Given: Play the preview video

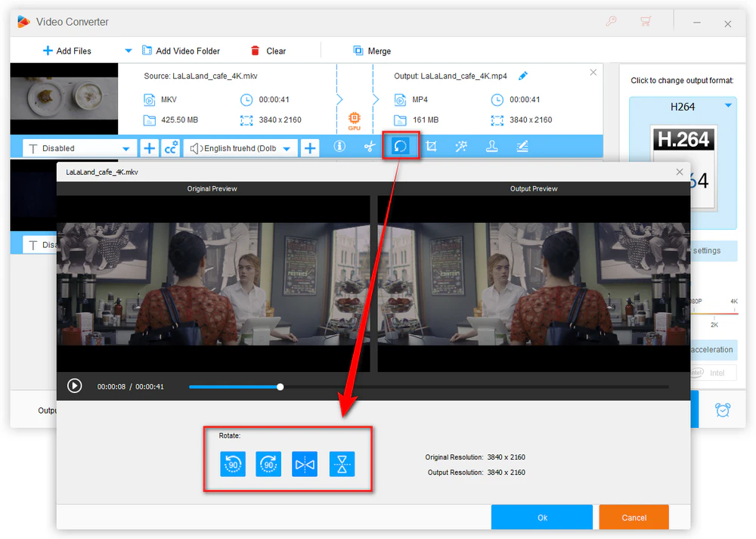Looking at the screenshot, I should coord(74,386).
